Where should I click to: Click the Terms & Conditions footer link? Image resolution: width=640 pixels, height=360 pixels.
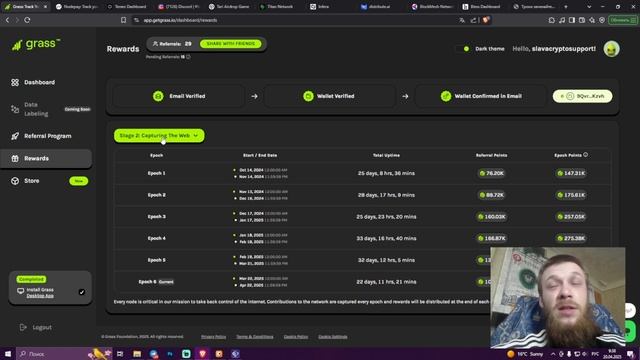(x=255, y=337)
